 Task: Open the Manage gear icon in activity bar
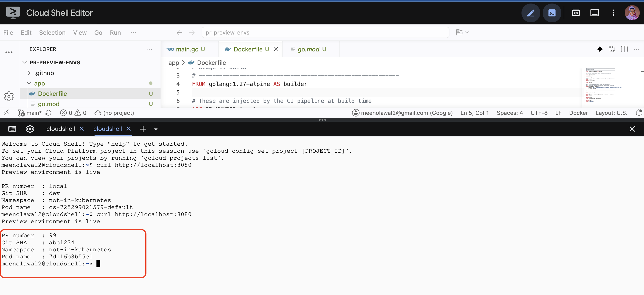9,96
